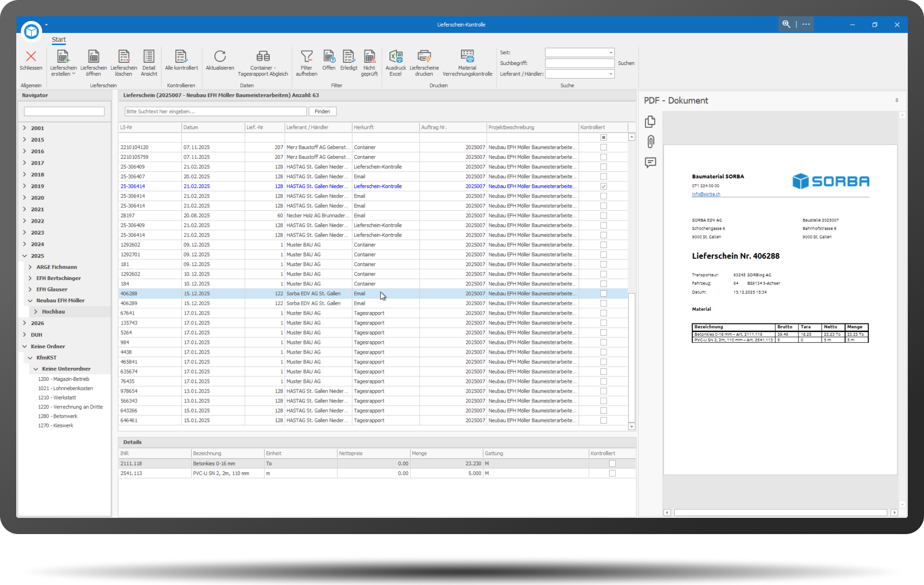This screenshot has height=585, width=924.
Task: Click the info@sorba.ch link in PDF
Action: point(706,194)
